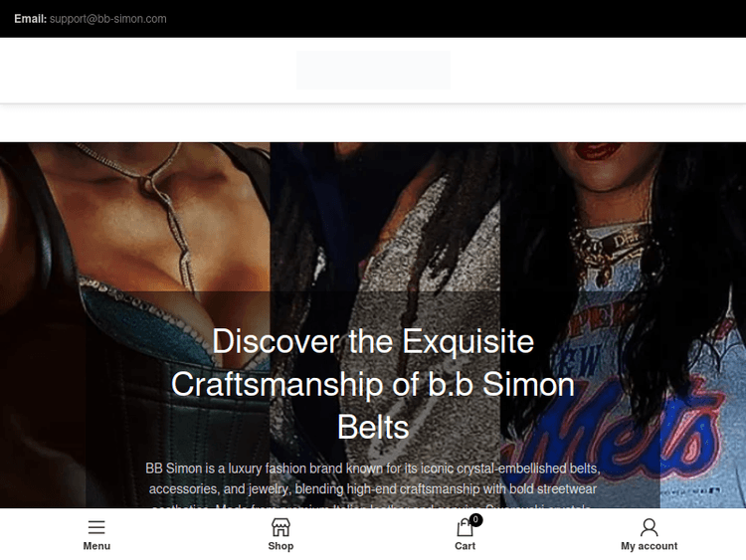The width and height of the screenshot is (746, 560).
Task: Open the Cart shopping bag icon
Action: 465,527
